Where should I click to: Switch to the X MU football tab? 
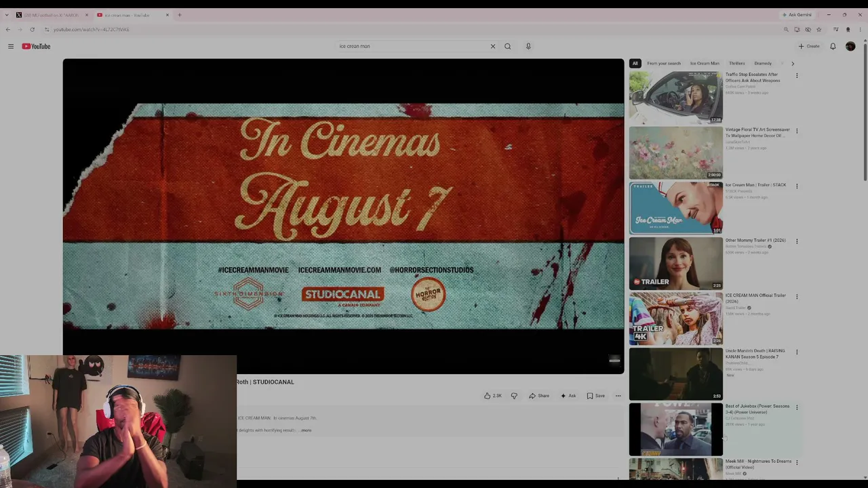[52, 15]
